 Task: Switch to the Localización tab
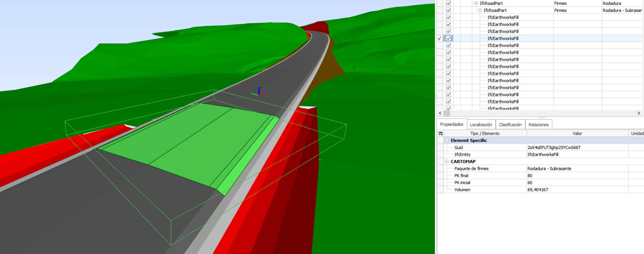click(481, 124)
